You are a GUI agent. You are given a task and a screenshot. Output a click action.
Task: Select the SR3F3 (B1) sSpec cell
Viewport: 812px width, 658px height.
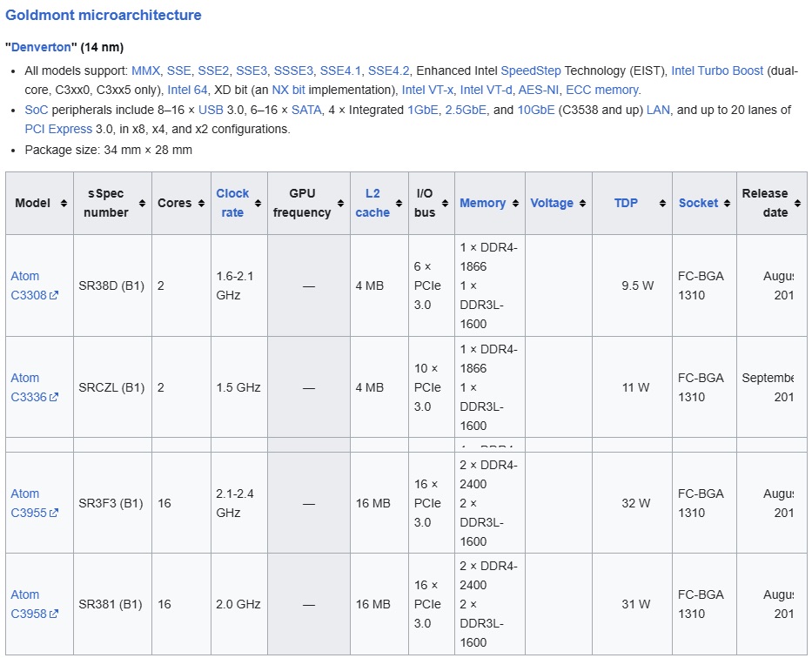(x=111, y=503)
